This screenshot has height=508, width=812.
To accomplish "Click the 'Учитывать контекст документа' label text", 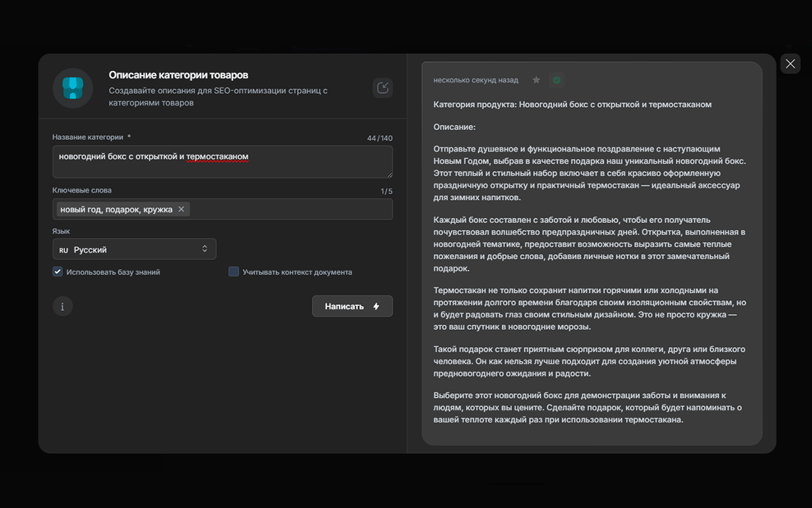I will point(297,272).
